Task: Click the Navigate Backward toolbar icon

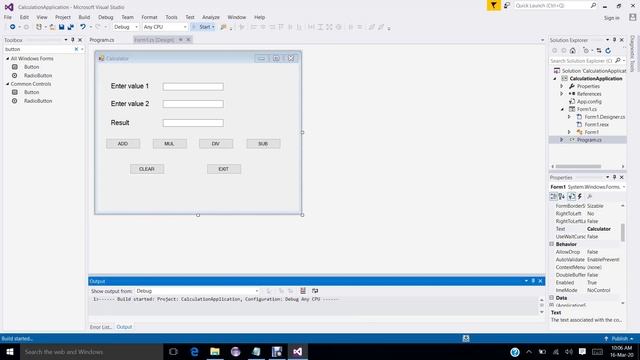Action: point(13,27)
